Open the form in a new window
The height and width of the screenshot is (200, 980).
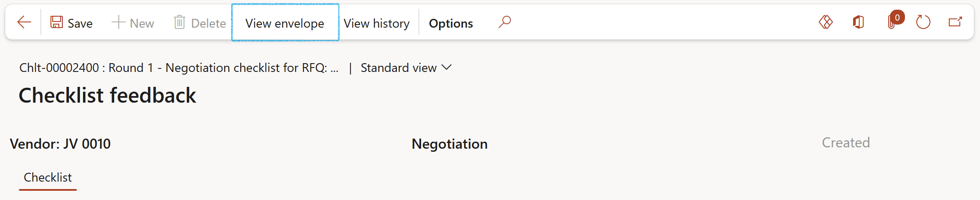point(955,22)
